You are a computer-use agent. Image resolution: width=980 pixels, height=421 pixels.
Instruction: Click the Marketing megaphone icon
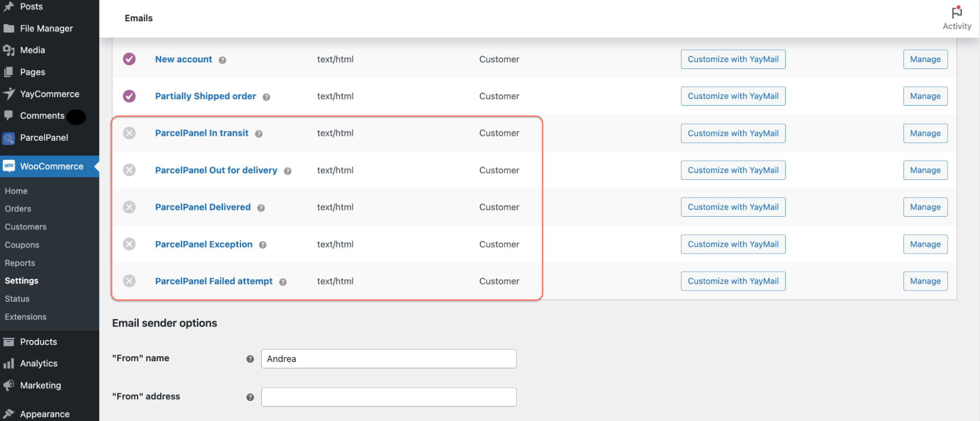coord(9,385)
